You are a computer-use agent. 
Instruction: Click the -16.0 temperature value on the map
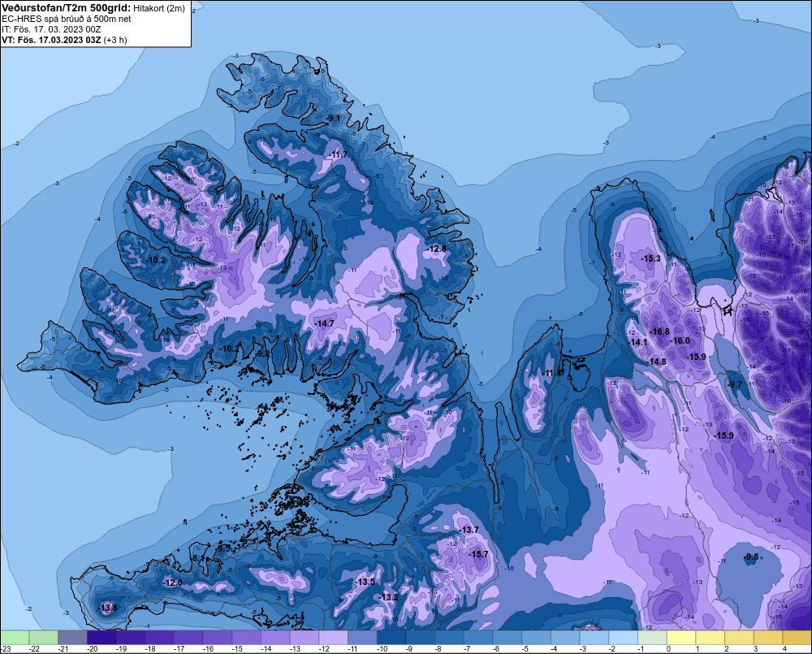click(x=680, y=340)
